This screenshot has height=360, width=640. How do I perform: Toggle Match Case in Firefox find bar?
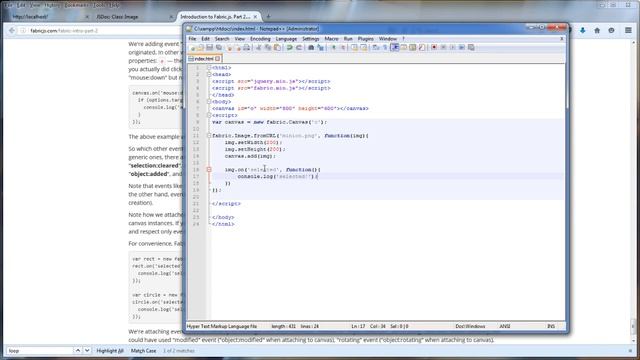click(x=143, y=351)
